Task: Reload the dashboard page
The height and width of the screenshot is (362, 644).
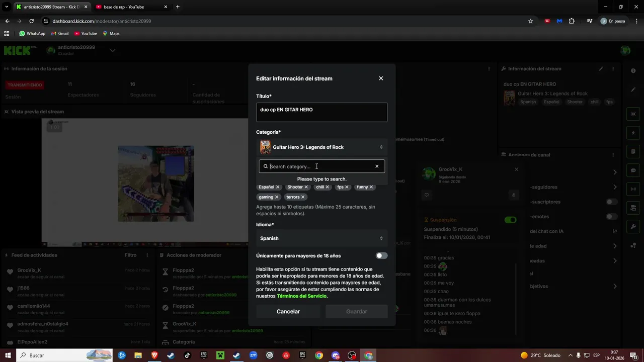Action: click(x=31, y=21)
